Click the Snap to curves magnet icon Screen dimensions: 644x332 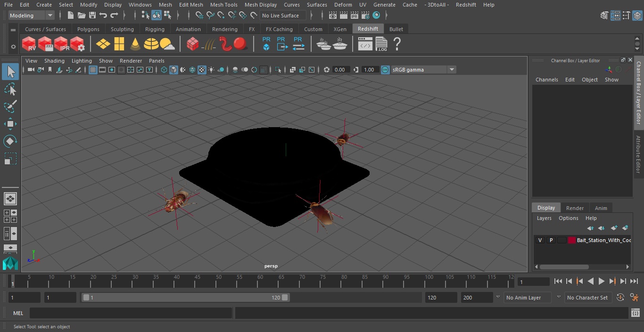[210, 16]
